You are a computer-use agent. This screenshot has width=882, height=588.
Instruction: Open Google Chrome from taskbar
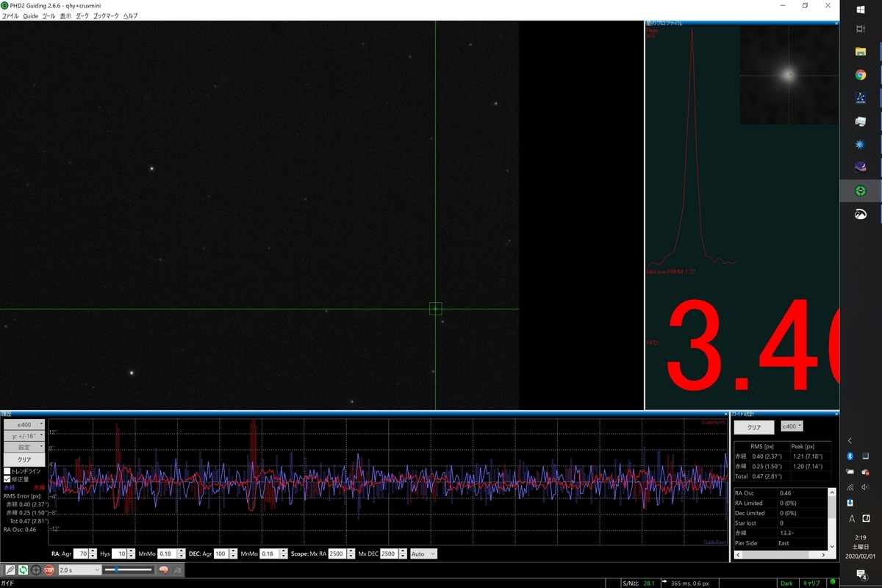pyautogui.click(x=861, y=74)
